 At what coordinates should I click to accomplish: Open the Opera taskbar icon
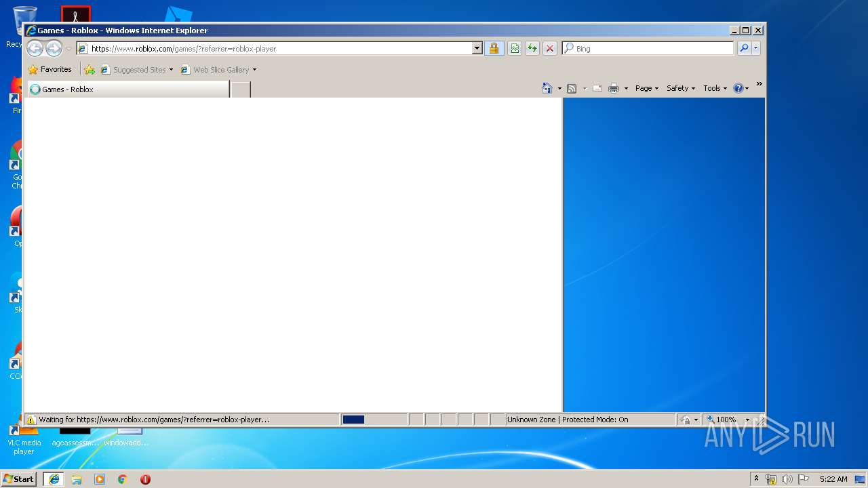145,479
